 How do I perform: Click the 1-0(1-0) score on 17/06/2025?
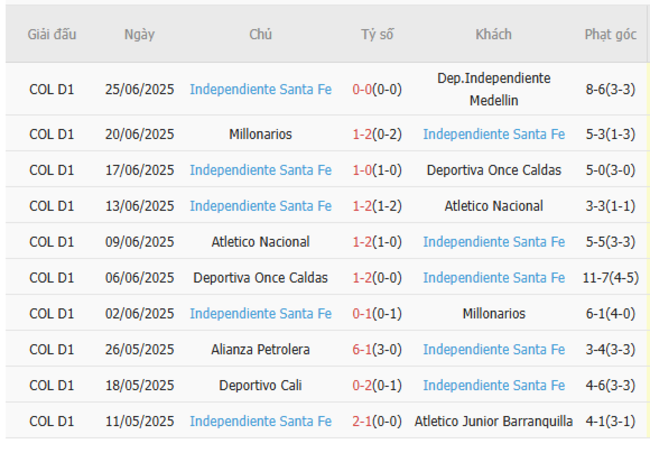click(377, 169)
